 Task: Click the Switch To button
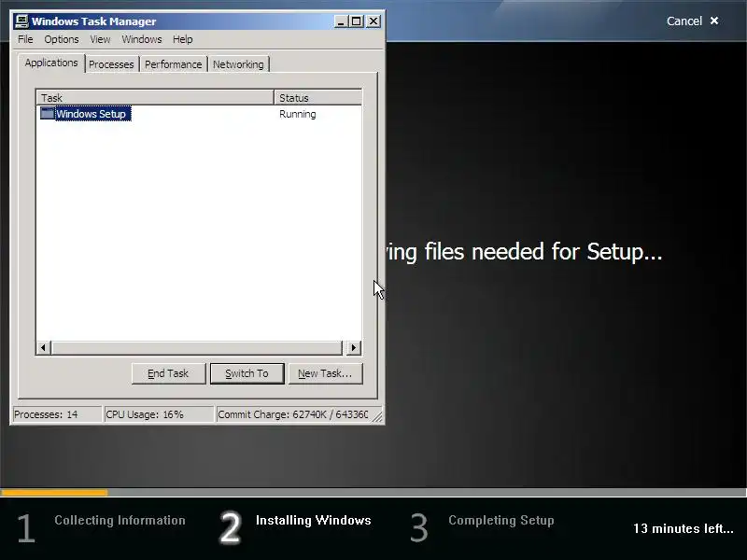pos(247,373)
